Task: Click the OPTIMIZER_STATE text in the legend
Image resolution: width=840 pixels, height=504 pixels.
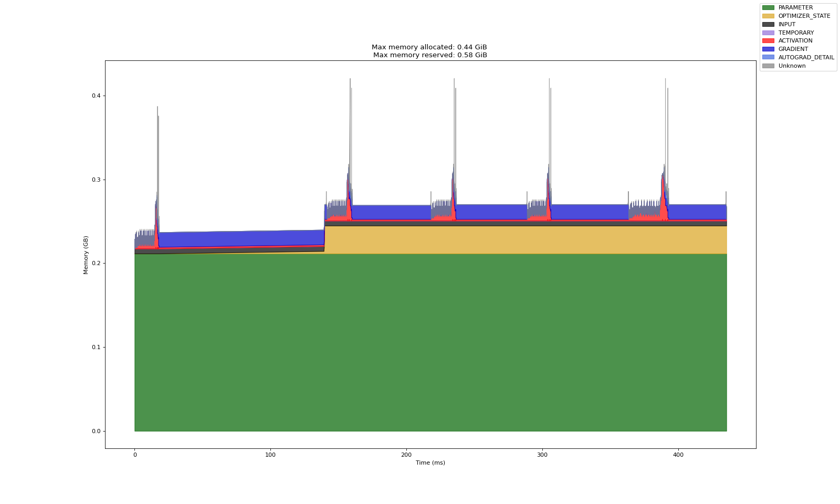Action: [804, 16]
